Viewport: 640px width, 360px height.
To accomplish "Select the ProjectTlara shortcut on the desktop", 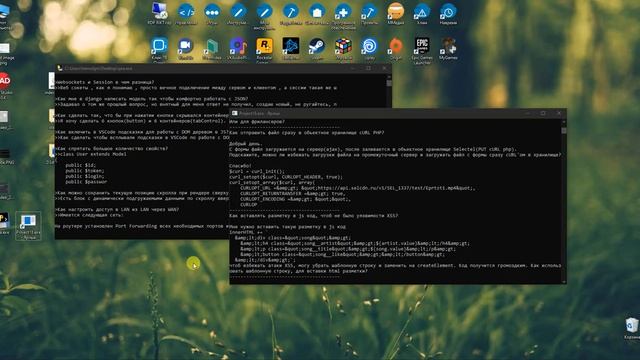I will pyautogui.click(x=28, y=225).
